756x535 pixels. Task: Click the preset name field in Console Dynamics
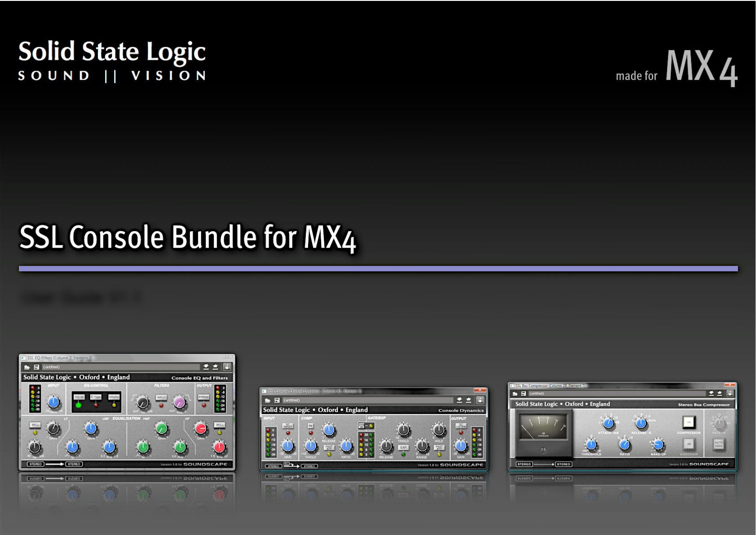(x=367, y=400)
